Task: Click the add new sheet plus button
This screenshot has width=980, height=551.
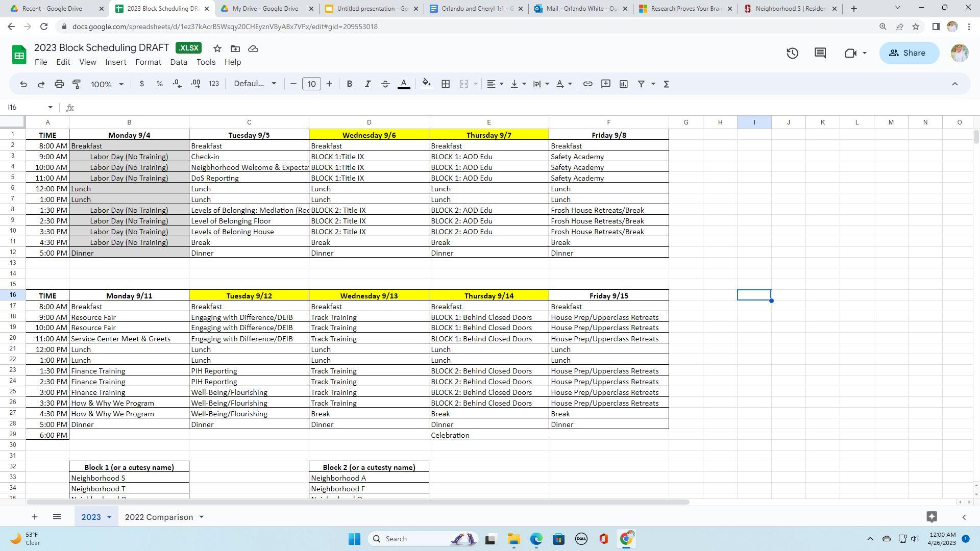Action: 34,517
